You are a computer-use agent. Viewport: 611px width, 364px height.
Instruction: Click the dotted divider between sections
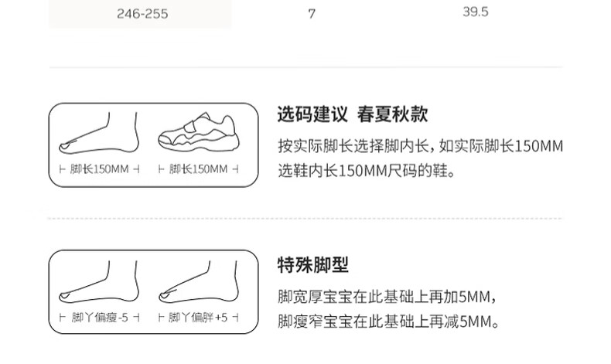tap(305, 219)
